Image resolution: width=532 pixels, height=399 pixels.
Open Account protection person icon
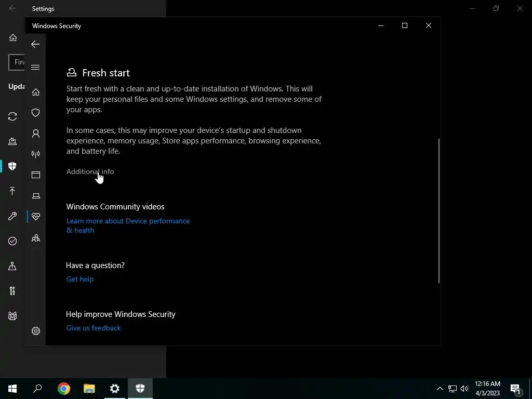(x=36, y=134)
